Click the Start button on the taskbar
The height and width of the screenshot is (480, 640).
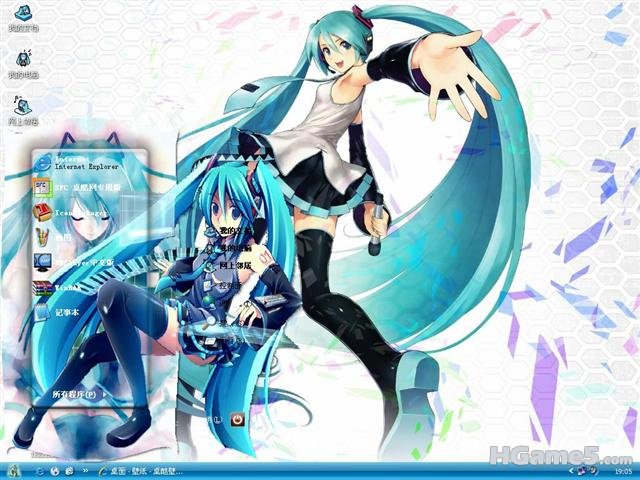pyautogui.click(x=14, y=471)
